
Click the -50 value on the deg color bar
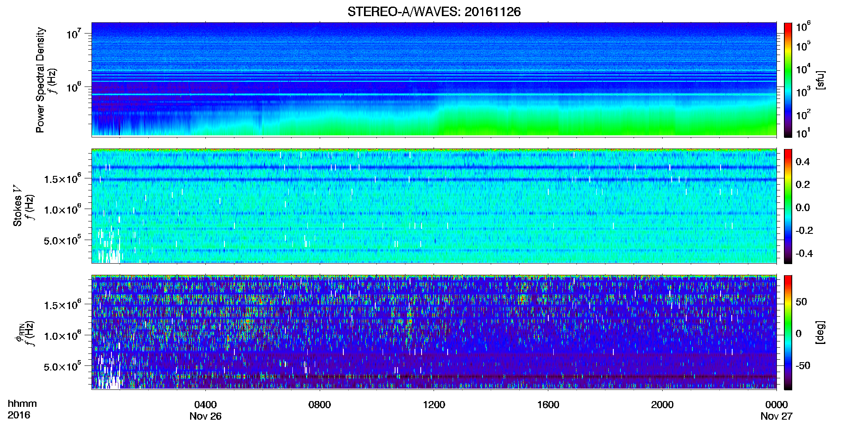(x=803, y=365)
